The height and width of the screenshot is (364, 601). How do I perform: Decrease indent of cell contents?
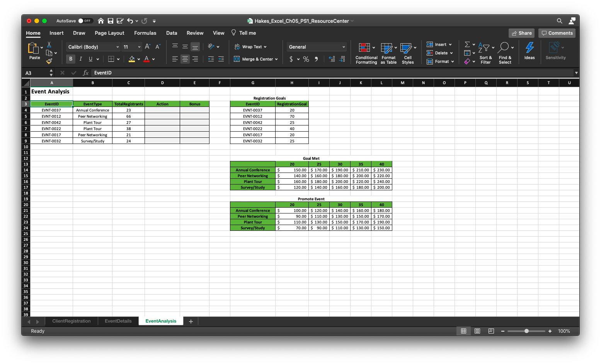[x=211, y=59]
